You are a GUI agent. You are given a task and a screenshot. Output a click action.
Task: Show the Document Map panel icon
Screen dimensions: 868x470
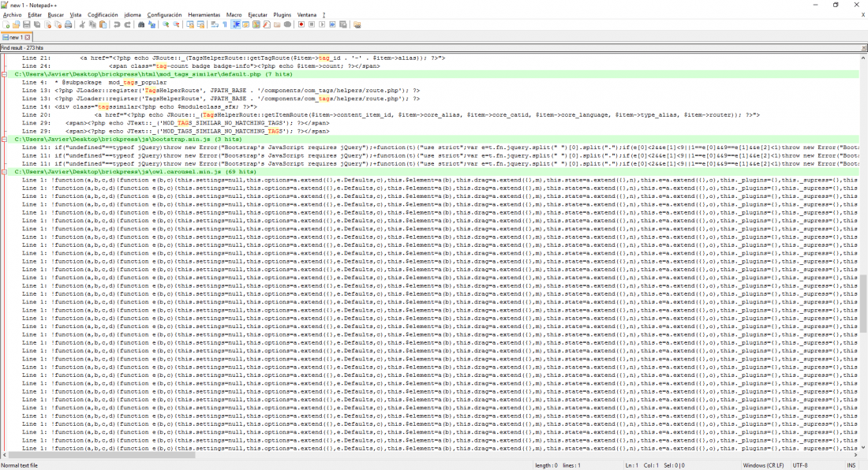(256, 24)
